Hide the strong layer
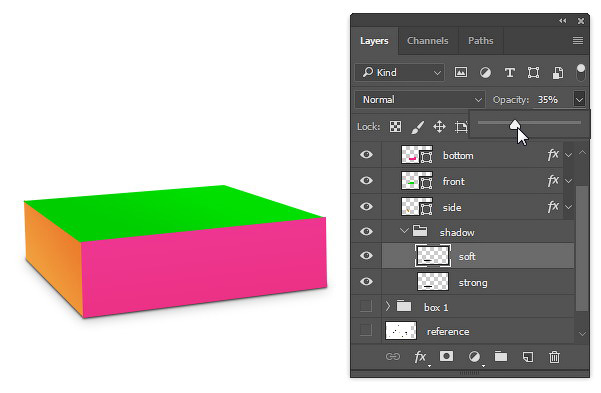Image resolution: width=601 pixels, height=393 pixels. pos(366,282)
